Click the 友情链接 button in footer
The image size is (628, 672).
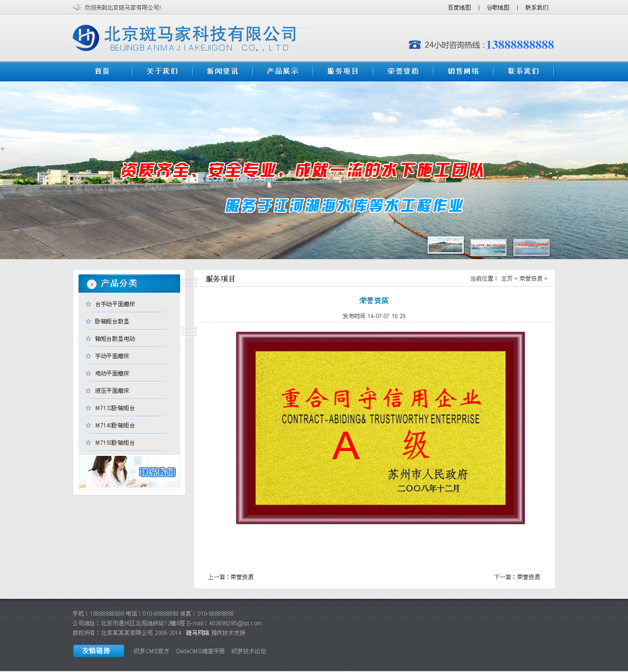click(99, 651)
